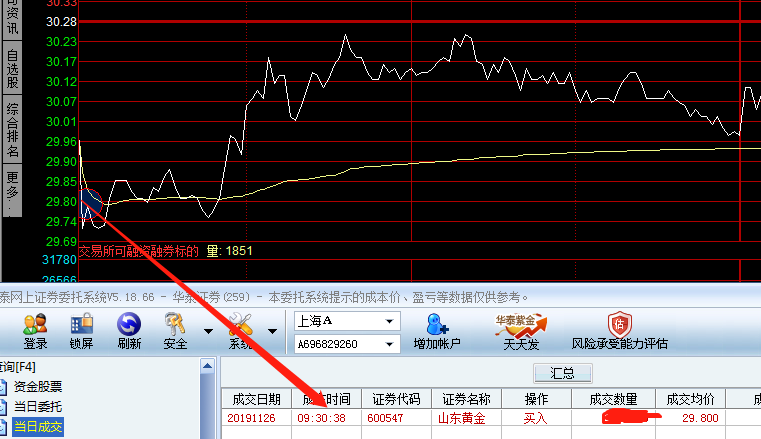Select 当日成交 in the query tree
Viewport: 761px width, 439px height.
[38, 427]
